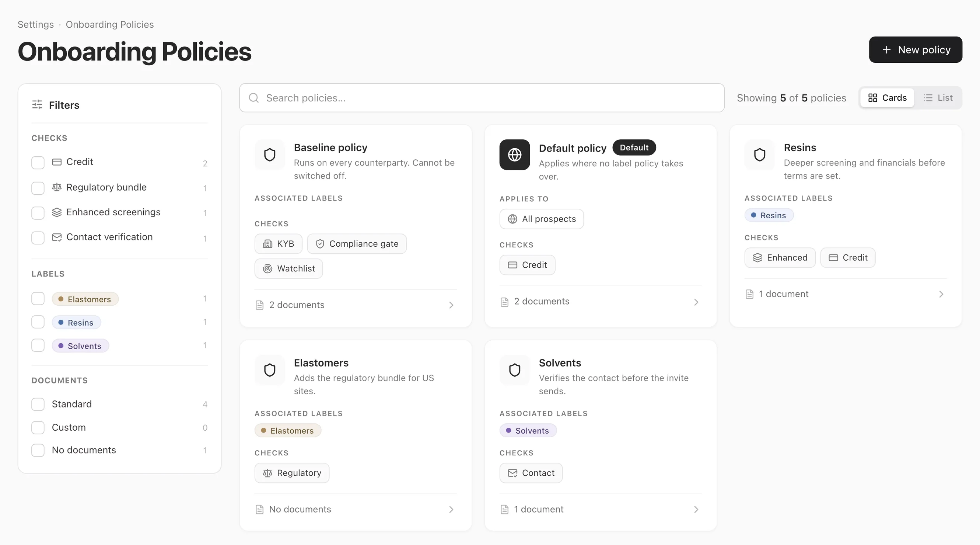Enable the Regulatory bundle filter checkbox
Image resolution: width=980 pixels, height=545 pixels.
pos(38,188)
